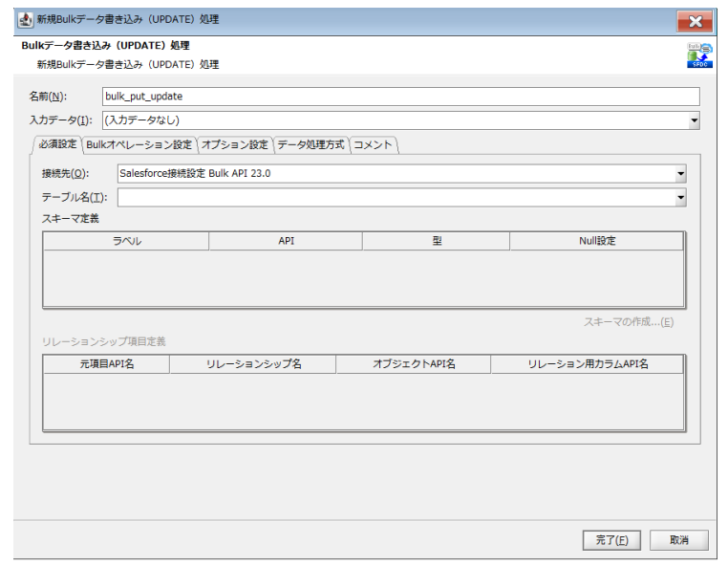Click the スキーマの作成 button

629,322
